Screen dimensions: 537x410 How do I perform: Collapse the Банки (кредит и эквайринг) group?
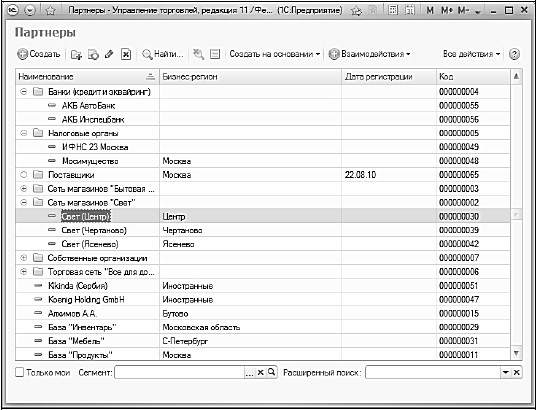(23, 92)
